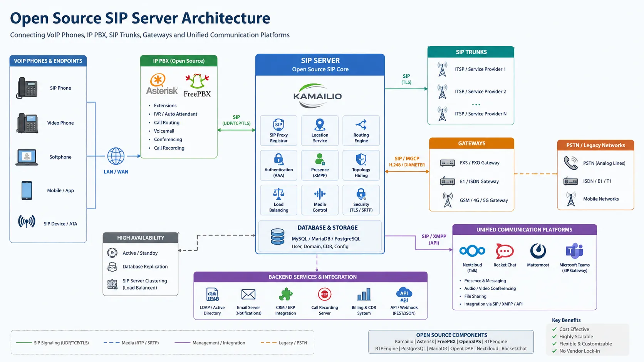Click the E1 / ISDN Gateway device icon
Viewport: 644px width, 362px height.
click(x=448, y=181)
